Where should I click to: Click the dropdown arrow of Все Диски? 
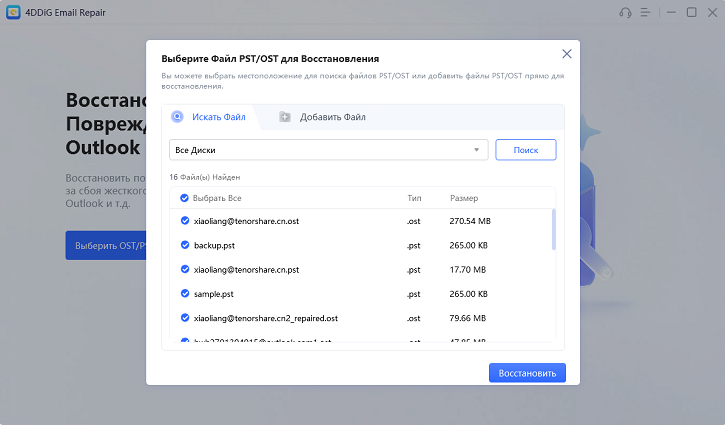[x=476, y=150]
